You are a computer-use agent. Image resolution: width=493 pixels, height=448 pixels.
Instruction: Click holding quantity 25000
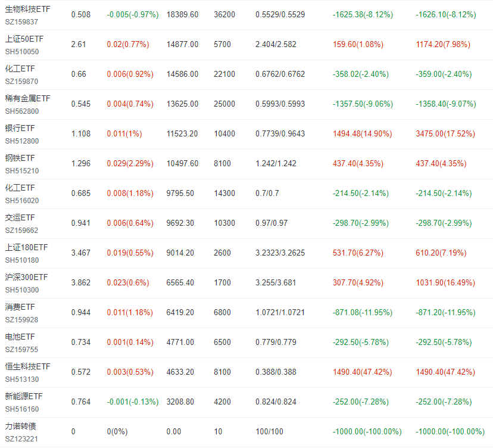(224, 104)
